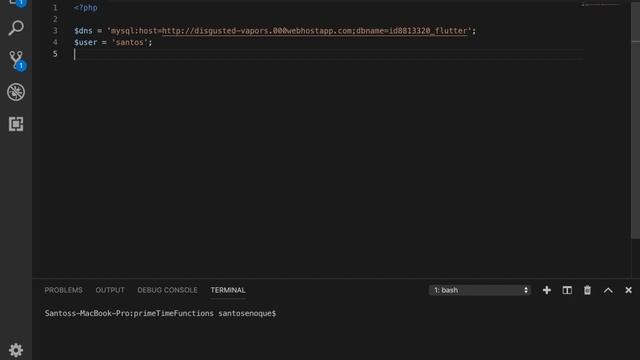Image resolution: width=640 pixels, height=360 pixels.
Task: Open the '1: bash' terminal selector dropdown
Action: tap(480, 290)
